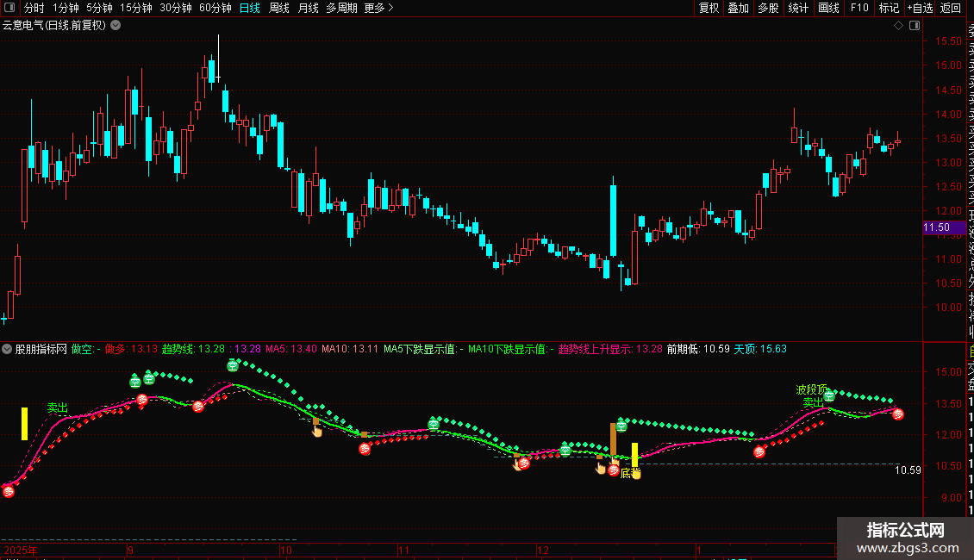Add stock via +自选 button
The width and height of the screenshot is (974, 560).
coord(920,8)
